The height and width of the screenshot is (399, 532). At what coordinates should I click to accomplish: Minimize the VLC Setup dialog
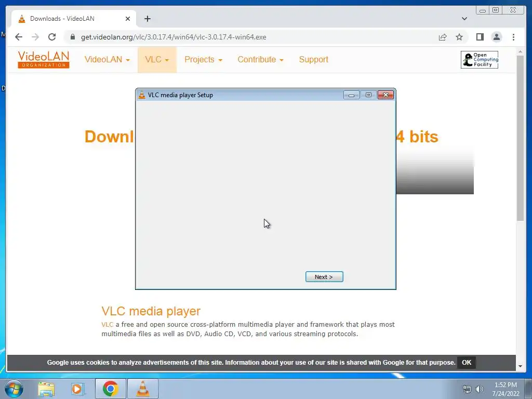351,95
